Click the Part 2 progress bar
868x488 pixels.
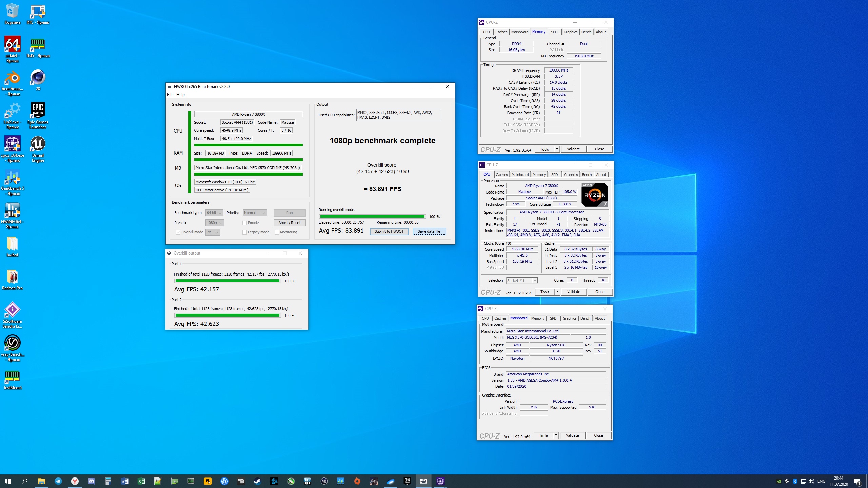tap(227, 316)
